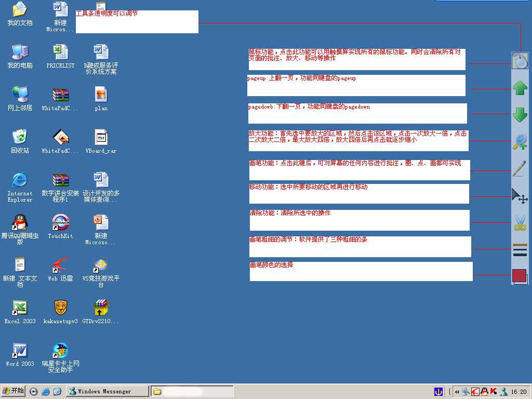Select the TouchKit desktop shortcut
This screenshot has width=532, height=399.
(60, 223)
